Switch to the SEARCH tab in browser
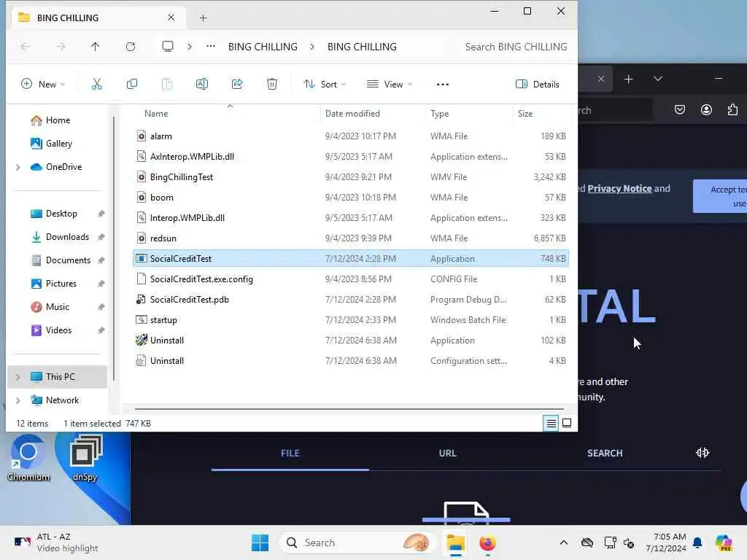Screen dimensions: 747x560 tap(605, 454)
